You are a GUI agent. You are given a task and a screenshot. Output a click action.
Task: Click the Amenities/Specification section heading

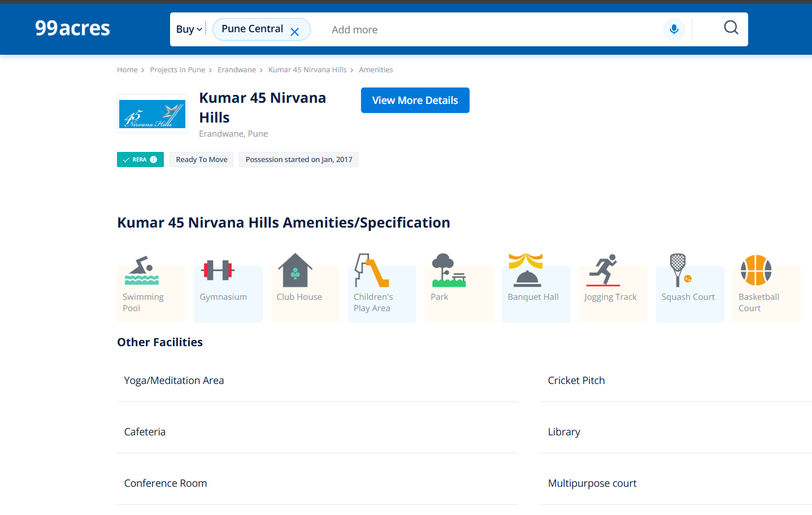pos(284,223)
